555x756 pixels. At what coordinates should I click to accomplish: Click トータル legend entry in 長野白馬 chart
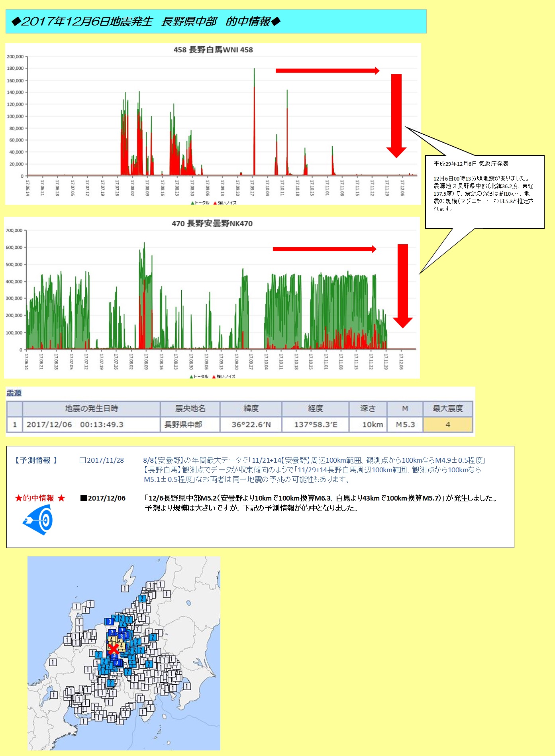(x=200, y=203)
